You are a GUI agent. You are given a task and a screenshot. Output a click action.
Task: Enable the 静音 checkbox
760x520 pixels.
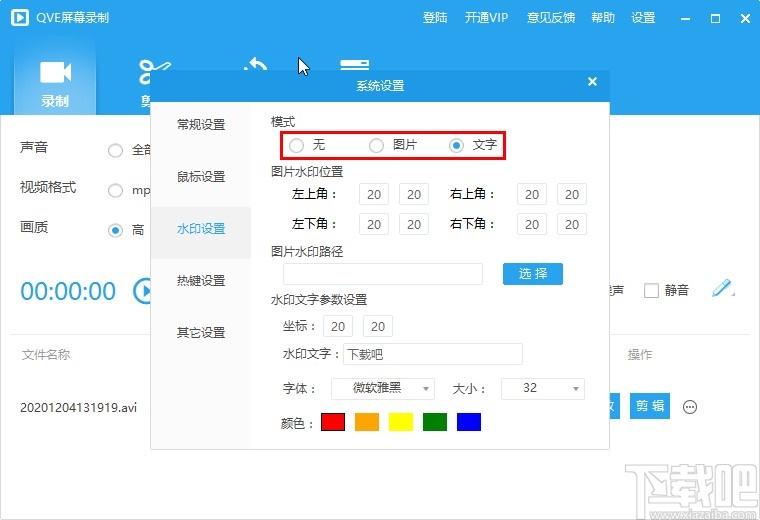(x=651, y=291)
